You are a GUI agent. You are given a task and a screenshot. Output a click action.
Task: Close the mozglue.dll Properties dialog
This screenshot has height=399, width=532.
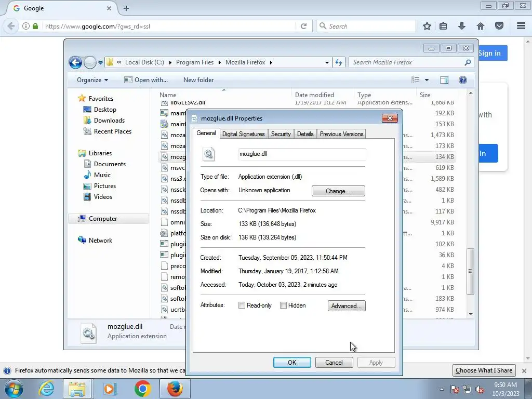[x=390, y=118]
